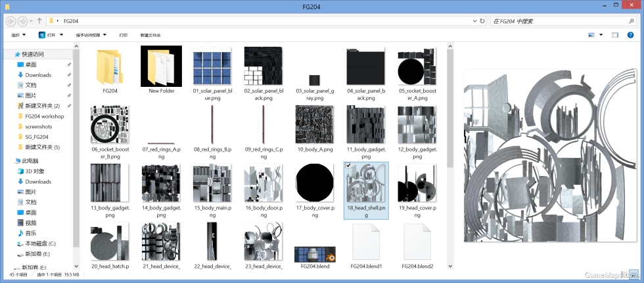Expand the arrow next to 打开
This screenshot has height=283, width=644.
tap(61, 35)
